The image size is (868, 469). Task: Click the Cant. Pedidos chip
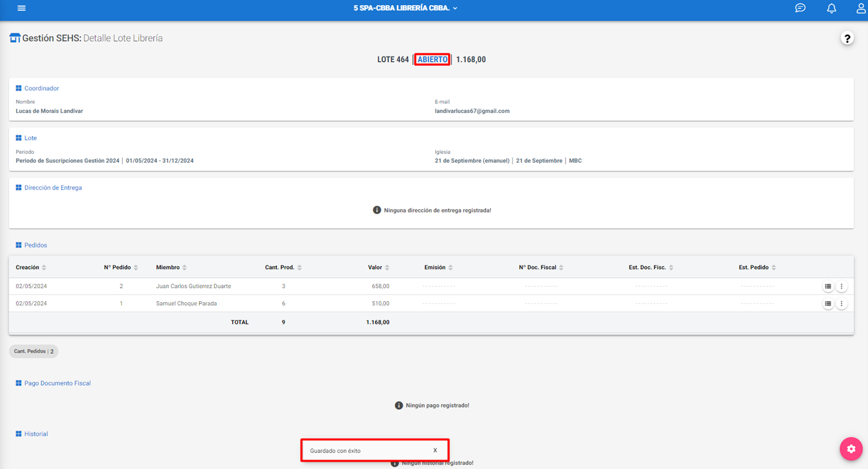[x=34, y=351]
